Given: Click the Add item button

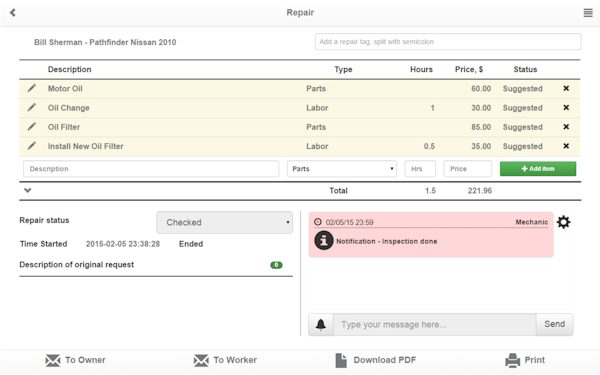Looking at the screenshot, I should click(538, 169).
